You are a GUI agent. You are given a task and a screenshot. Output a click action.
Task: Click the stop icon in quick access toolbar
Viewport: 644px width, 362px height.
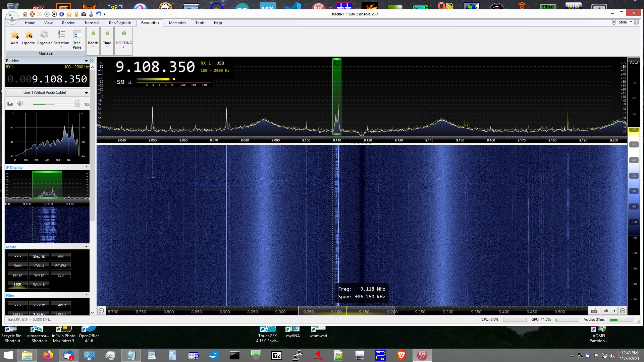[54, 14]
